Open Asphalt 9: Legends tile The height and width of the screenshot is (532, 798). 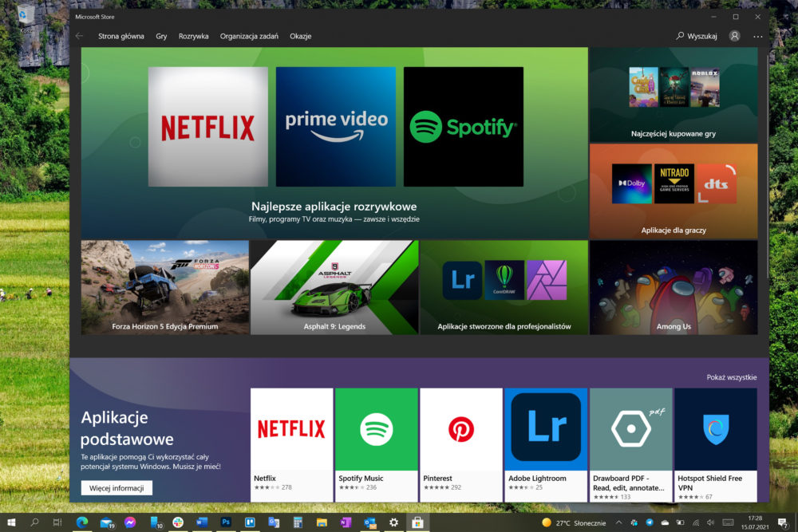[x=334, y=287]
